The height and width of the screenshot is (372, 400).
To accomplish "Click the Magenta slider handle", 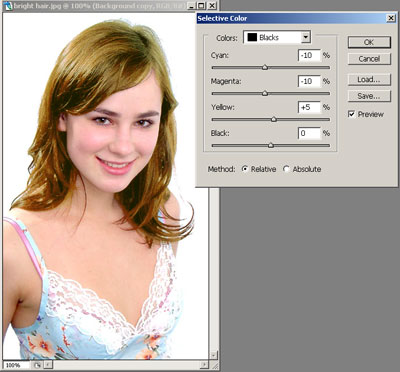I will pyautogui.click(x=265, y=93).
